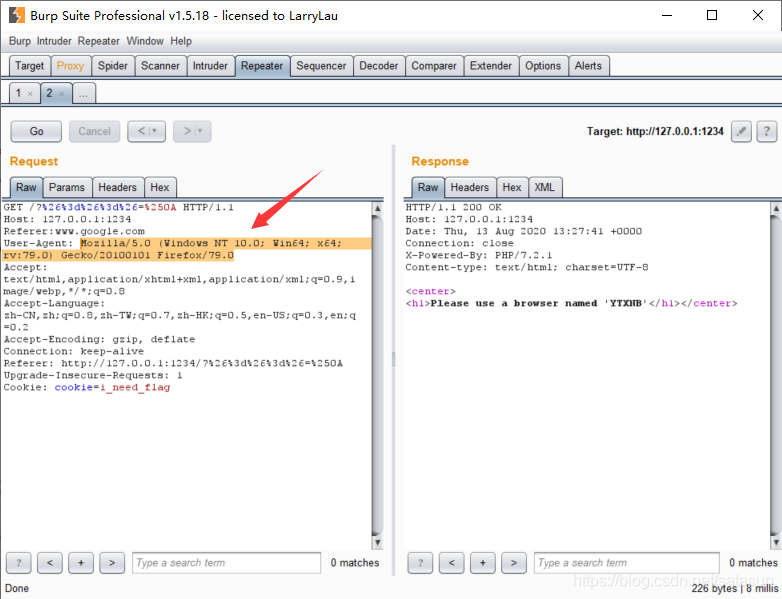Click request search '+' options button
Viewport: 782px width, 599px height.
(81, 563)
